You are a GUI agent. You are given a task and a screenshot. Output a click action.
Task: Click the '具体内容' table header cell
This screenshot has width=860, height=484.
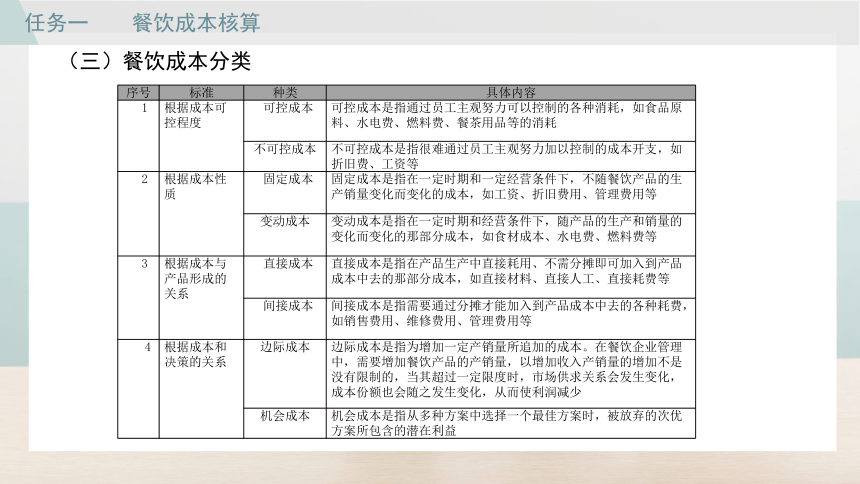pos(511,92)
